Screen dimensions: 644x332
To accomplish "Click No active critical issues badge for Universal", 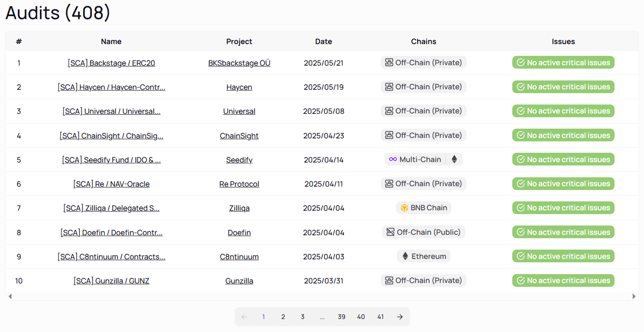I will (563, 111).
